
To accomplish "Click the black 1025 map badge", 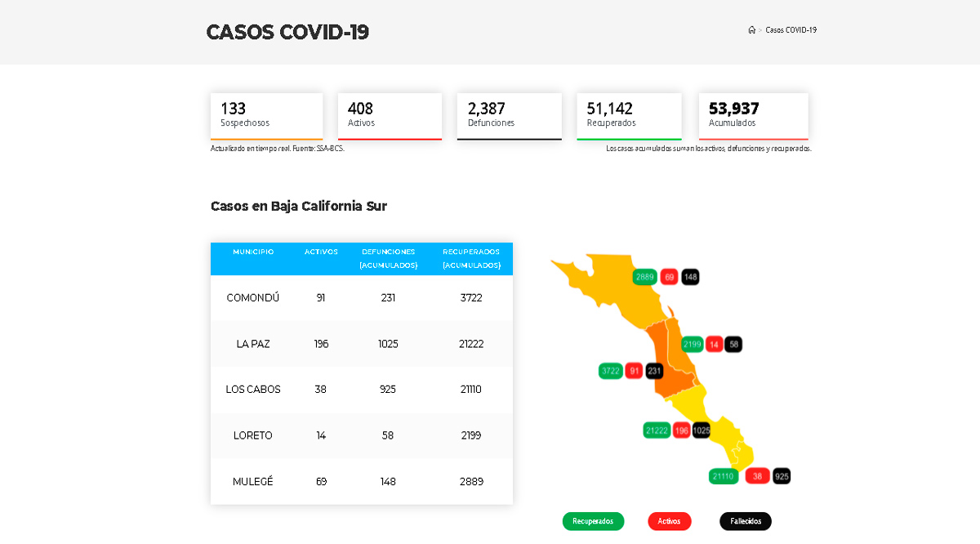I will (702, 430).
